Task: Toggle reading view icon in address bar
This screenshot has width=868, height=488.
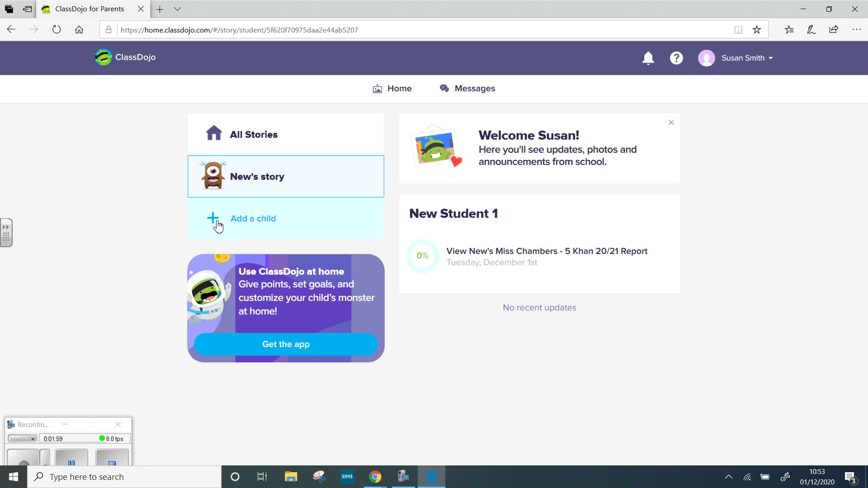Action: [738, 30]
